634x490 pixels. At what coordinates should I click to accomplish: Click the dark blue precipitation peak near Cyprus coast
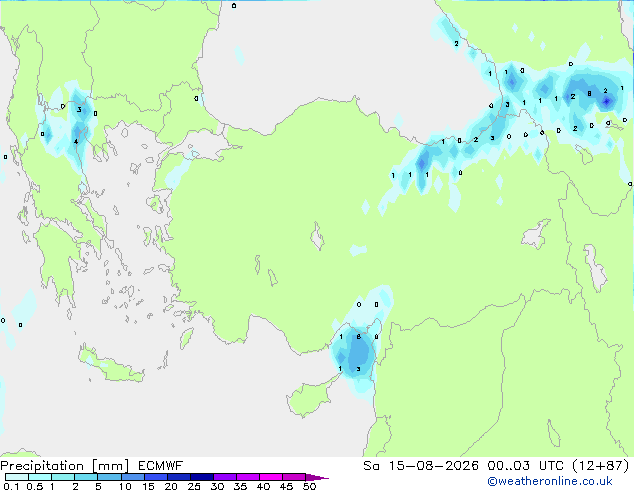358,353
